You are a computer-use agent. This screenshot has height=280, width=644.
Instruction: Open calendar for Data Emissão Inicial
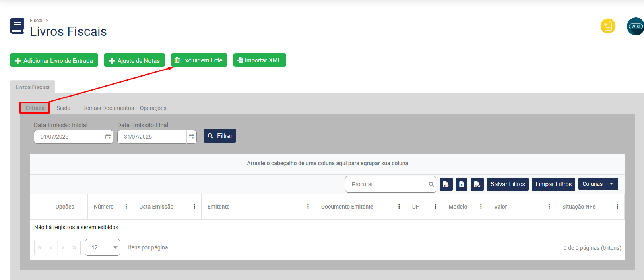coord(108,137)
